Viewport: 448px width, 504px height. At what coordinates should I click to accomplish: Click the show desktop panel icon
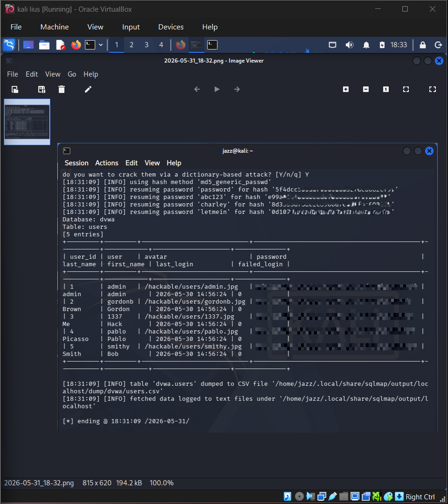click(28, 45)
